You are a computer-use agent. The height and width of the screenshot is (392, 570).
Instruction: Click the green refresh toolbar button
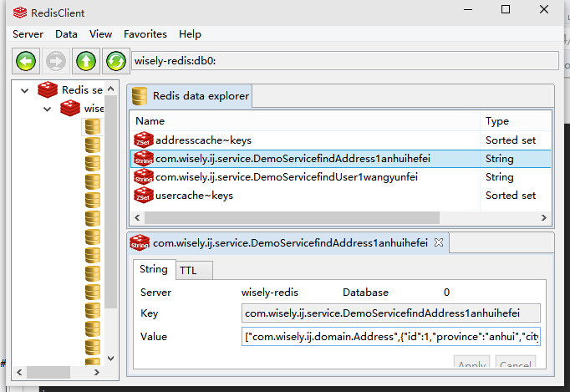(x=115, y=61)
